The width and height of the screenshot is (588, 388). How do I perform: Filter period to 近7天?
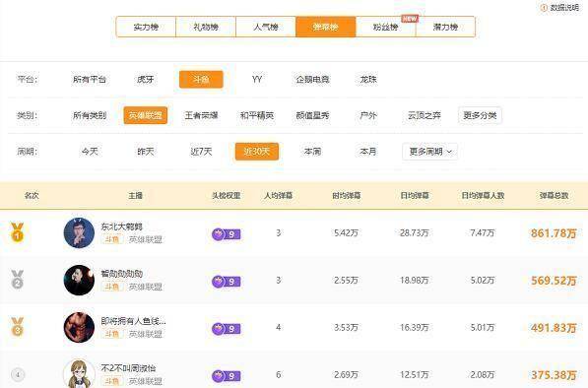coord(201,152)
